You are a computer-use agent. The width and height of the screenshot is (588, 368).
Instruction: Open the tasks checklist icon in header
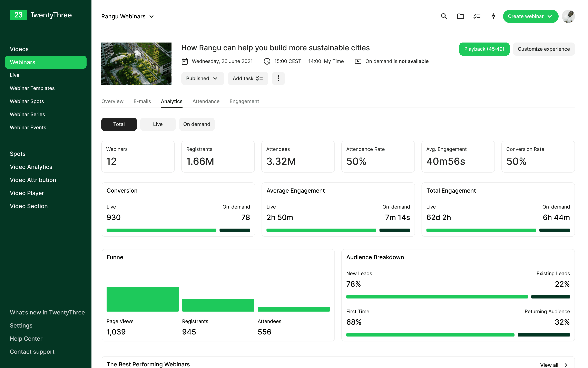(x=477, y=16)
